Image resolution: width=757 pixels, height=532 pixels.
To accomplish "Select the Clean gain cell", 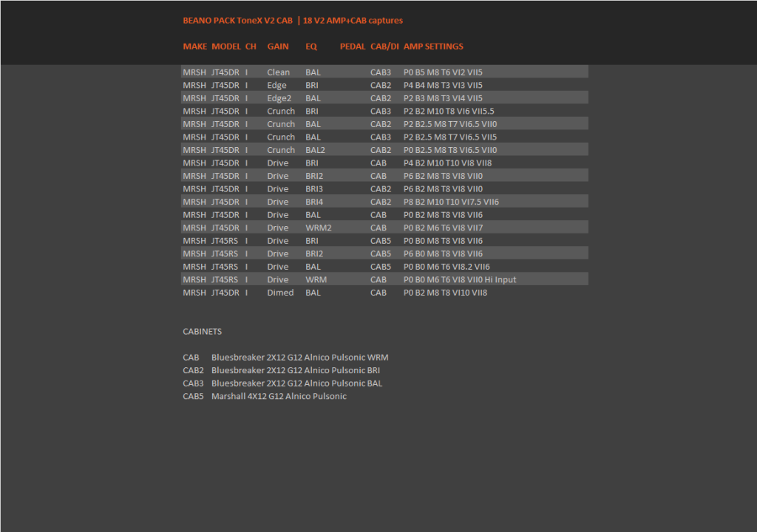I will (279, 72).
